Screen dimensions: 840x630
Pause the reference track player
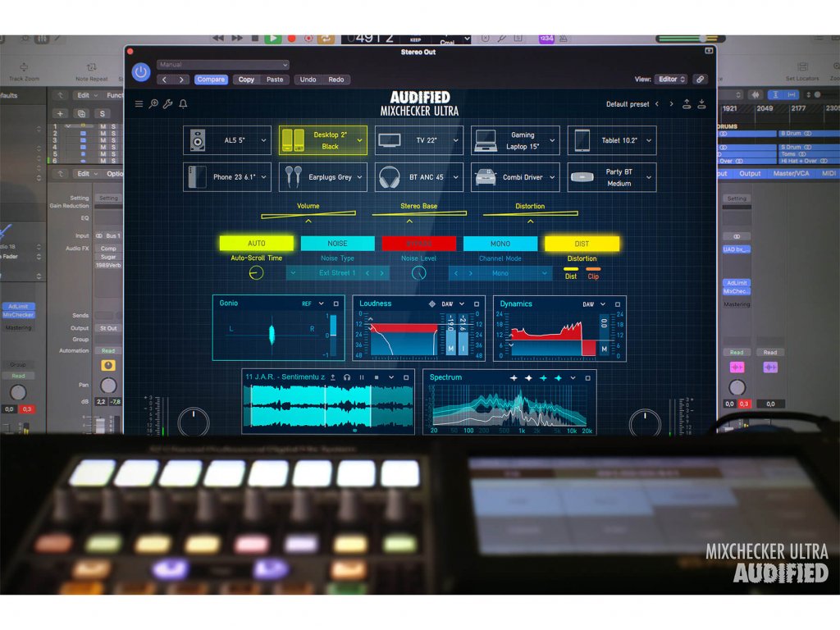point(362,377)
